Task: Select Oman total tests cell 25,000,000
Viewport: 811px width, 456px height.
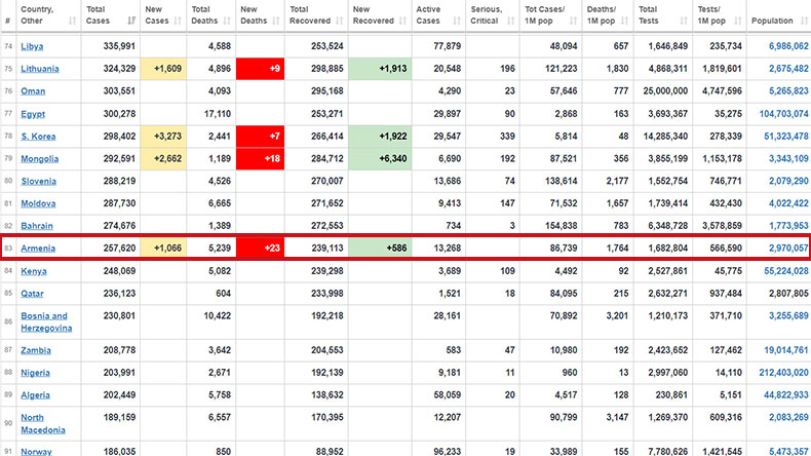Action: pos(663,91)
